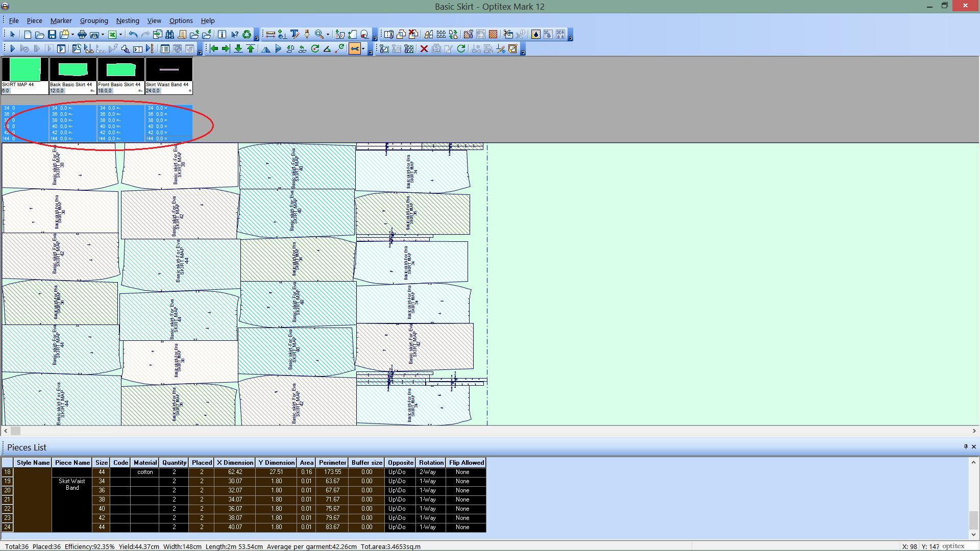This screenshot has width=980, height=551.
Task: Click the Quantity column header
Action: click(174, 463)
